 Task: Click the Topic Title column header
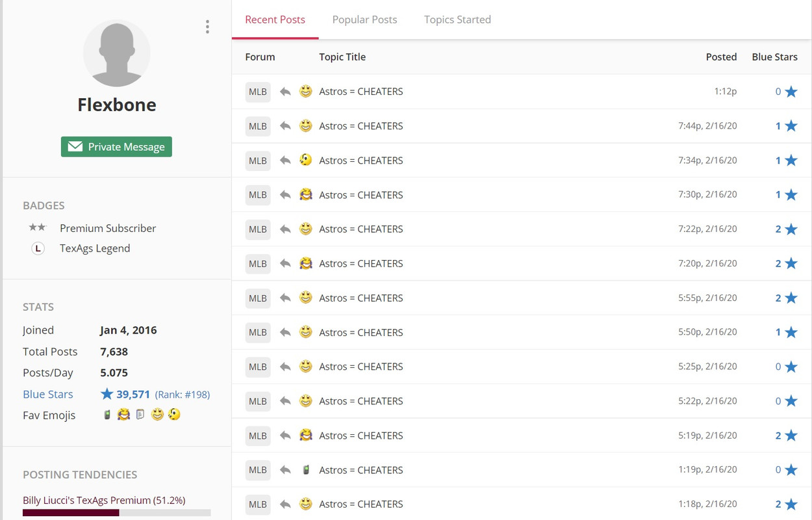[x=342, y=57]
